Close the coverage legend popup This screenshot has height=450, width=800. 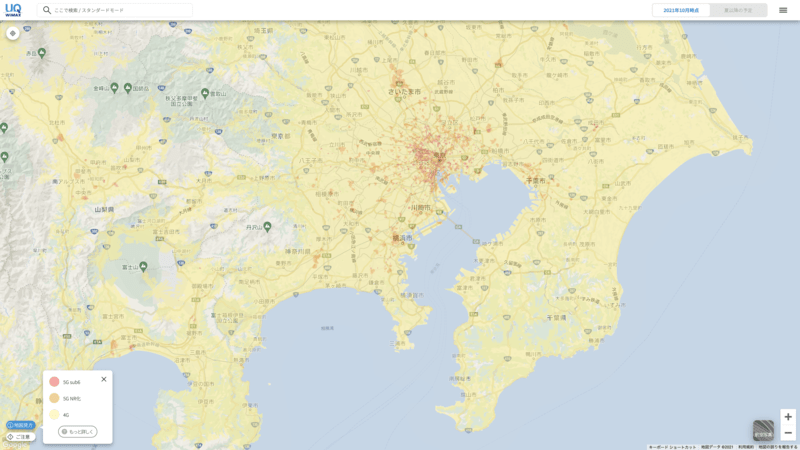(x=104, y=379)
